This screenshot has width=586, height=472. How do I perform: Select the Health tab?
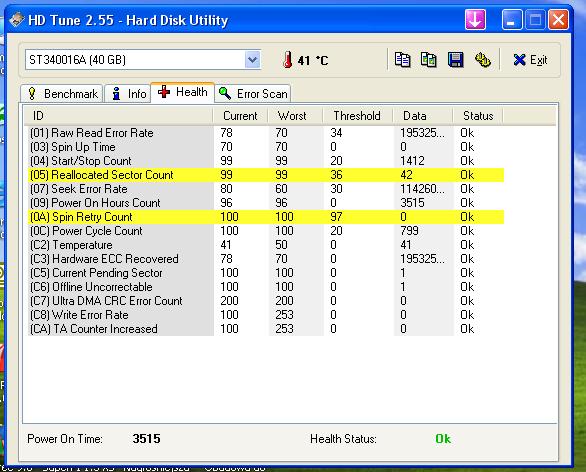[x=182, y=92]
